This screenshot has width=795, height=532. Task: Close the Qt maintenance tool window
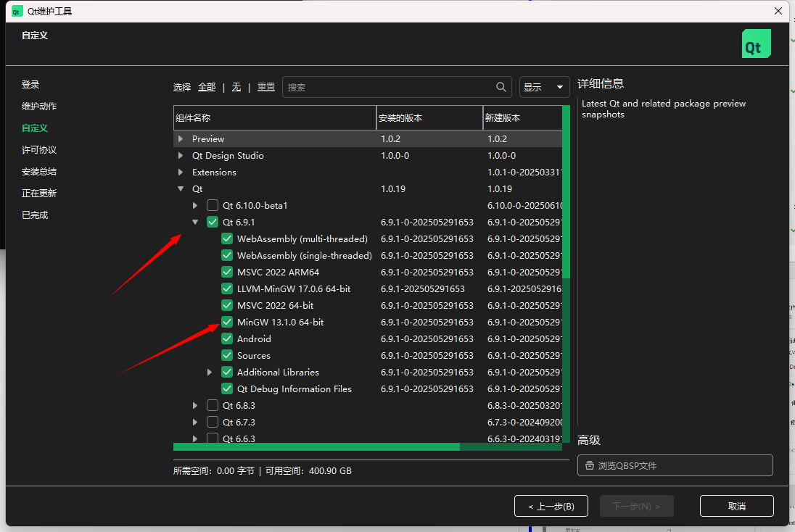(778, 11)
